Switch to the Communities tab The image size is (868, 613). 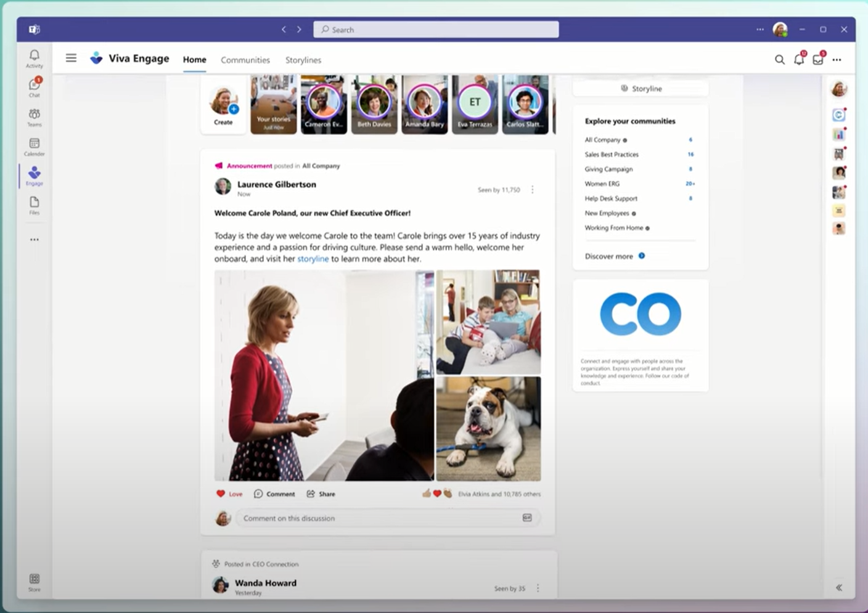(x=245, y=60)
